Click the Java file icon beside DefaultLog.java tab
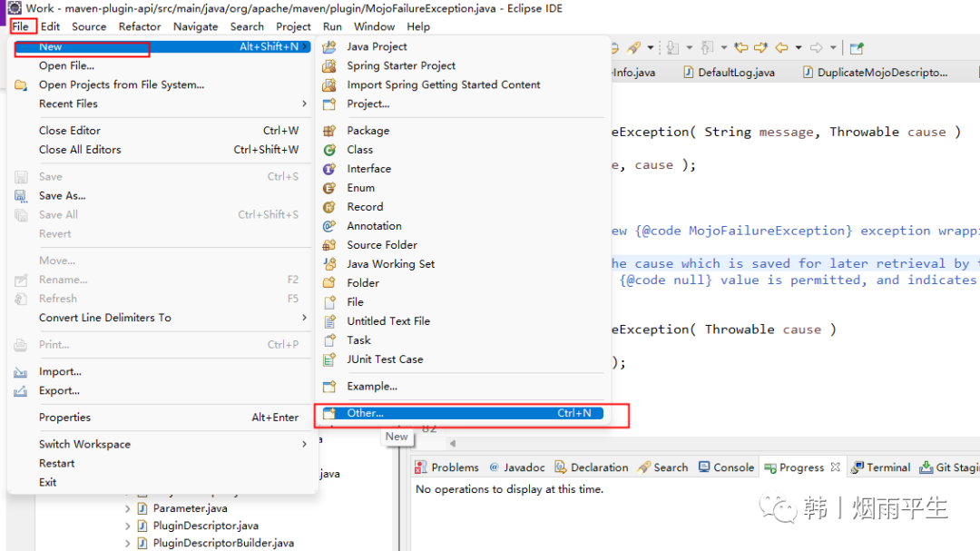This screenshot has height=551, width=980. (x=688, y=73)
